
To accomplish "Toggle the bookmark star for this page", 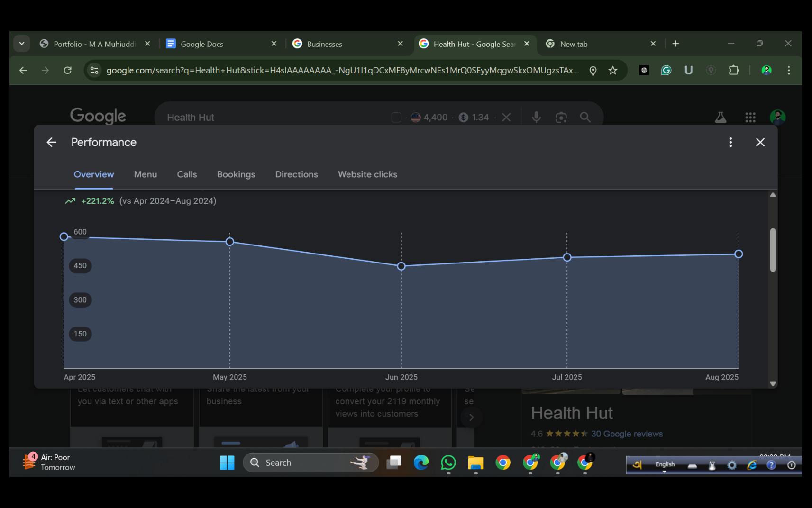I will point(613,70).
